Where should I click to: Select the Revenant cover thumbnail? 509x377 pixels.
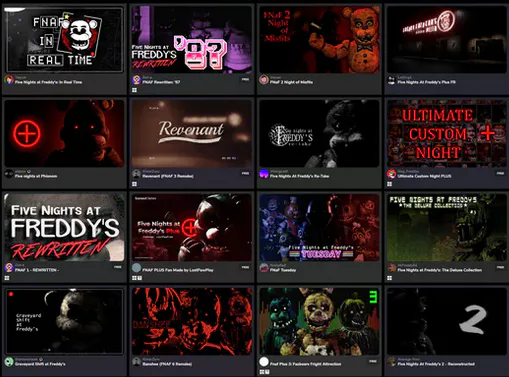pyautogui.click(x=192, y=134)
